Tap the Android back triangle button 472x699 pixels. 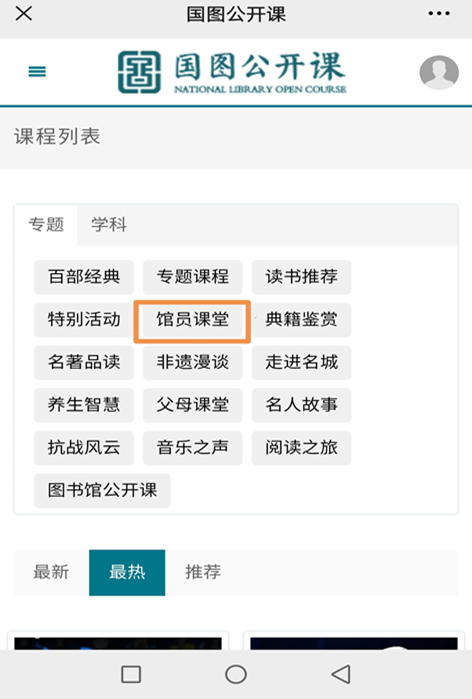(341, 674)
